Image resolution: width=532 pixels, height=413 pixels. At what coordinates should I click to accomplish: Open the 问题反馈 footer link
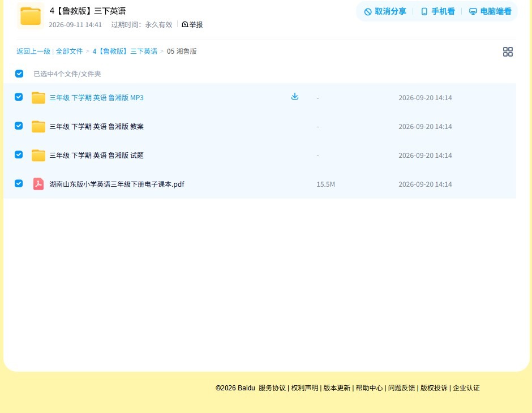(x=402, y=388)
